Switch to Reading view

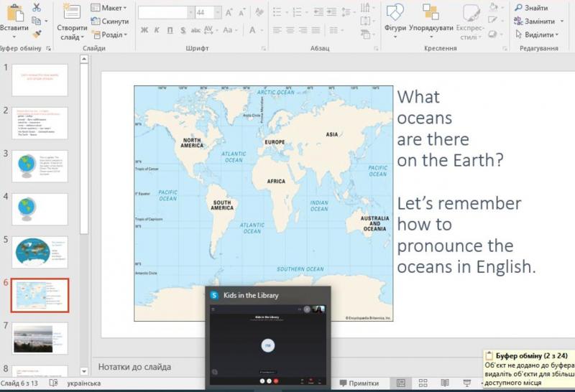(445, 383)
